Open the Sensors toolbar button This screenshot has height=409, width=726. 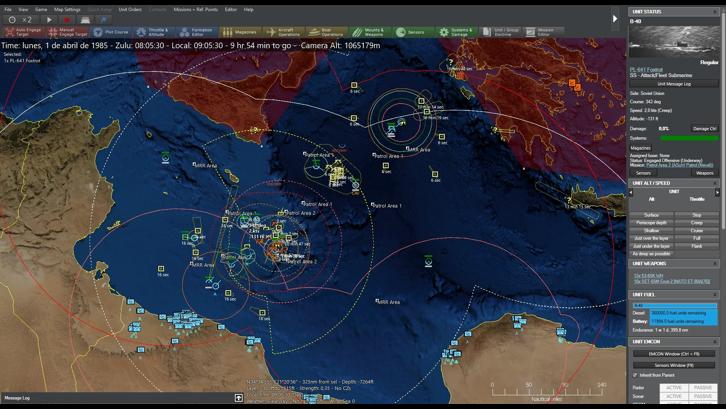coord(411,32)
